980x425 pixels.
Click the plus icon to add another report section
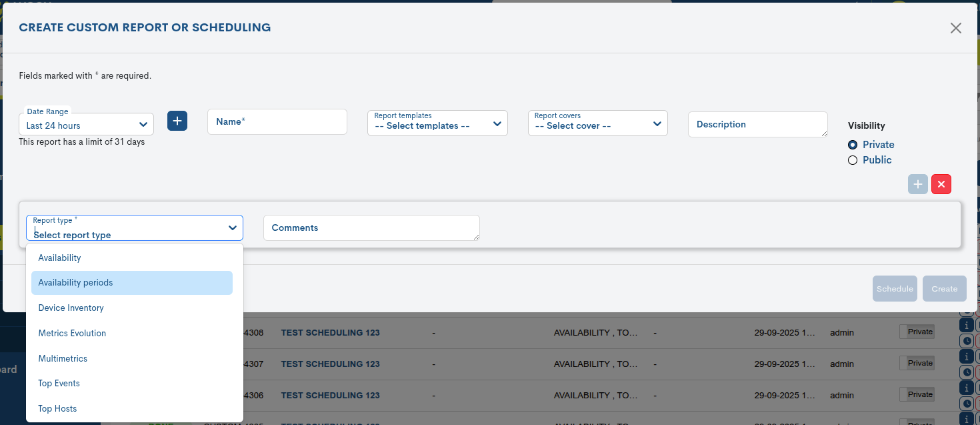click(x=917, y=184)
